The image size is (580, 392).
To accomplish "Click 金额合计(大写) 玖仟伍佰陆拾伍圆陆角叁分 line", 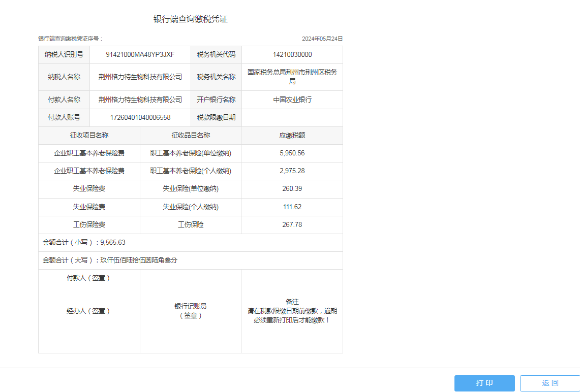I will click(x=110, y=260).
